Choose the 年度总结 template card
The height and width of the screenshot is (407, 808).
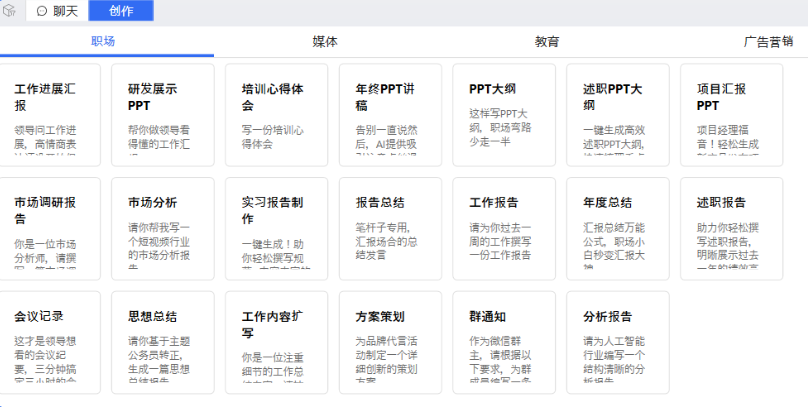pyautogui.click(x=617, y=228)
